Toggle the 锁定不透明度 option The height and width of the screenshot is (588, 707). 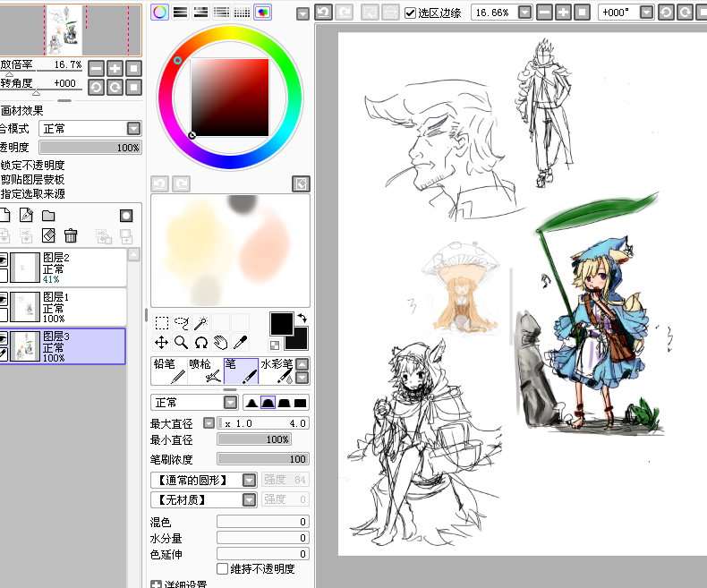pyautogui.click(x=32, y=165)
